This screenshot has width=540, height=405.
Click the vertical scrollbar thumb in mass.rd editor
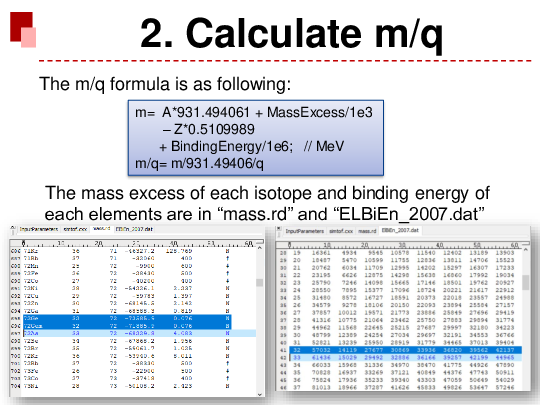pos(260,283)
